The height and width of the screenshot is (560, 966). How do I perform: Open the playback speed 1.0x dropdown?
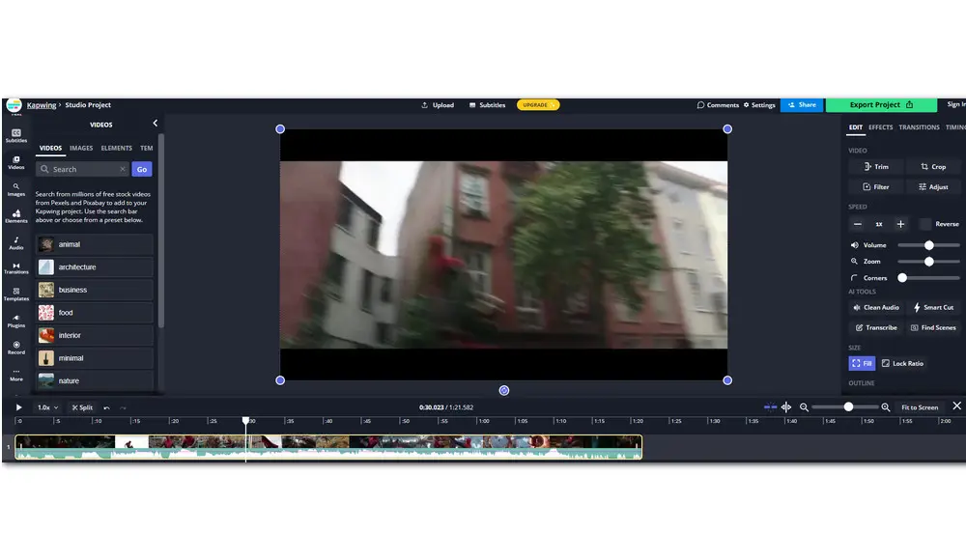(47, 407)
